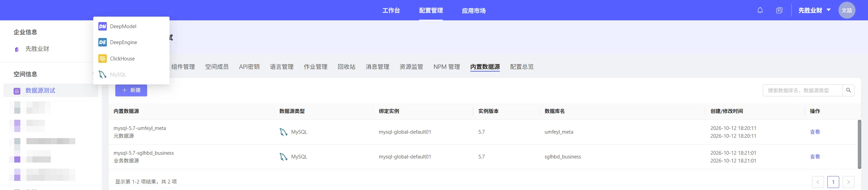Screen dimensions: 868x190
Task: Click the 先胜业财 enterprise icon in sidebar
Action: pos(17,50)
